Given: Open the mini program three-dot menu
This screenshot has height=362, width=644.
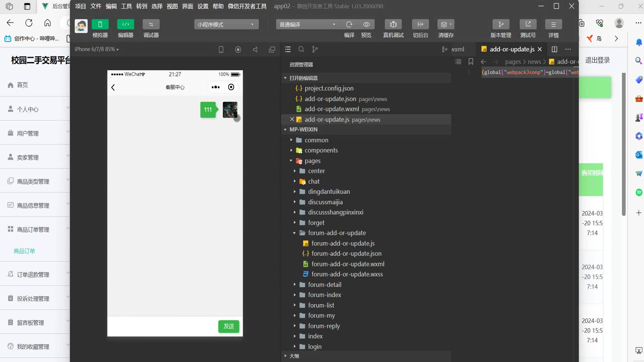Looking at the screenshot, I should pos(216,87).
